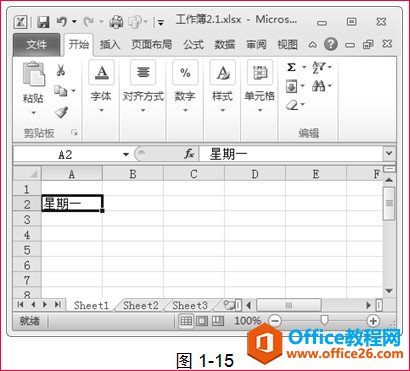This screenshot has width=410, height=371.
Task: Expand the formula bar with chevron
Action: (389, 154)
